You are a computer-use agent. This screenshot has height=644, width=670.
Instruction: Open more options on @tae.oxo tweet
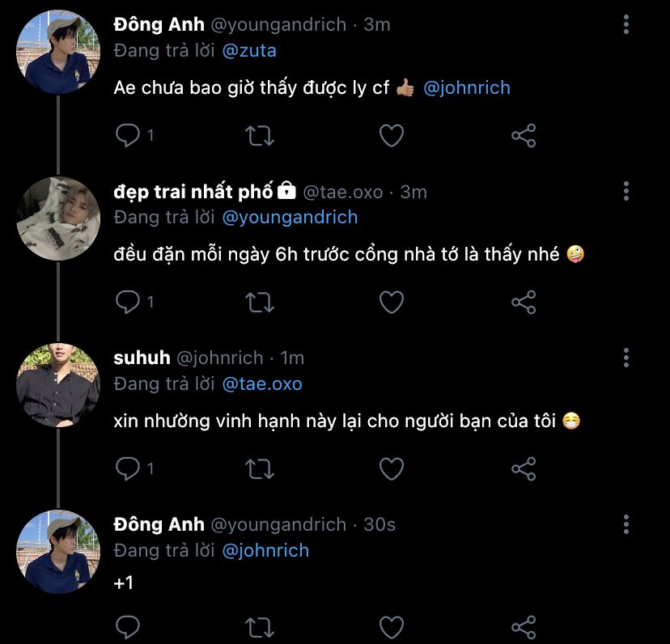click(x=626, y=191)
